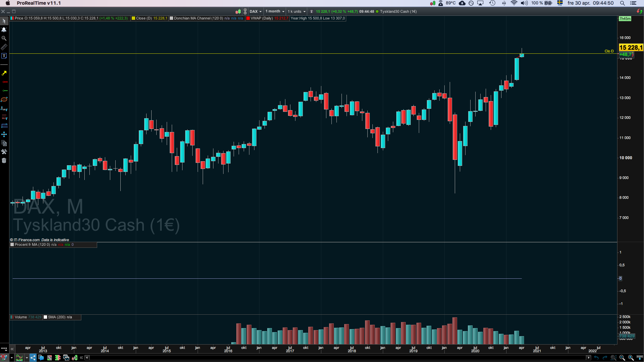Open the indicators chart button
Screen dimensions: 644x362
(19, 358)
